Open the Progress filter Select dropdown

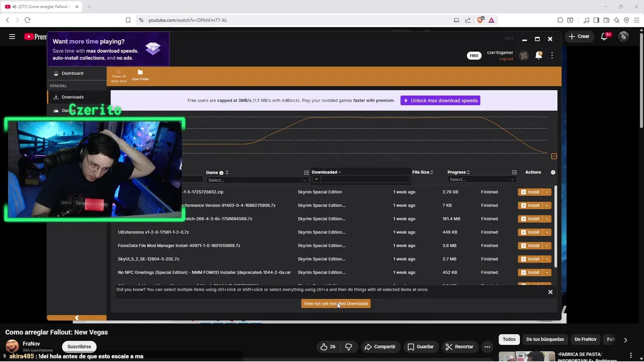click(481, 179)
